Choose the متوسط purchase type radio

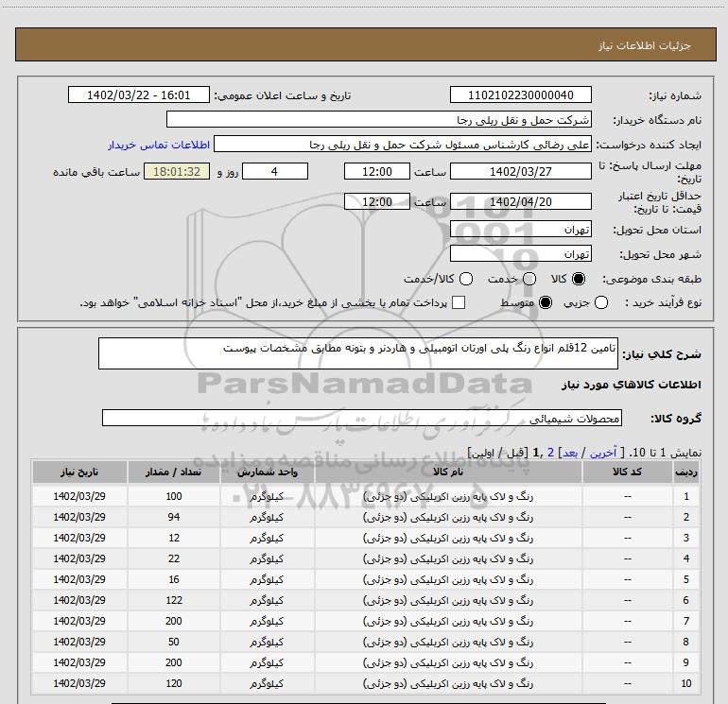tap(546, 302)
